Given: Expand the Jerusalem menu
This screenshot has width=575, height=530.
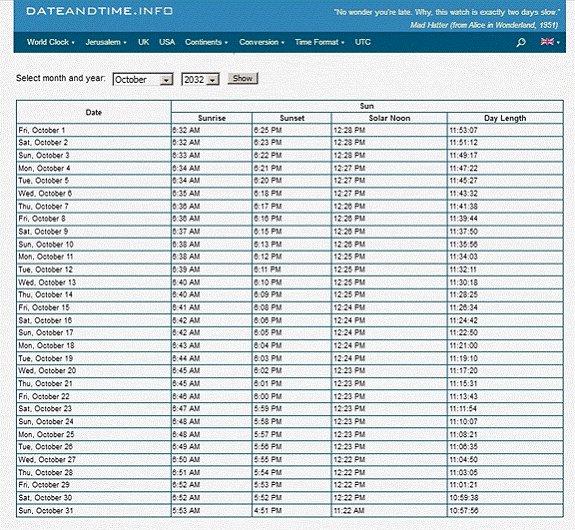Looking at the screenshot, I should (106, 42).
